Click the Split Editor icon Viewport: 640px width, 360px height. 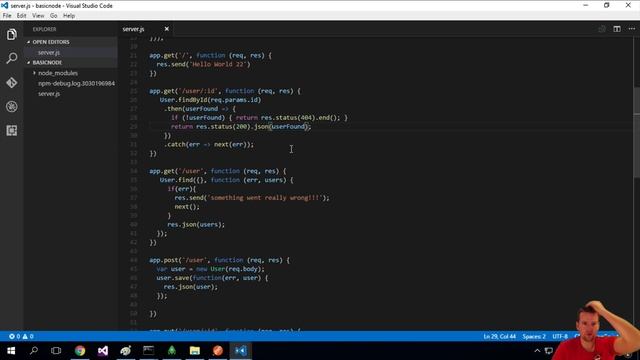click(617, 29)
